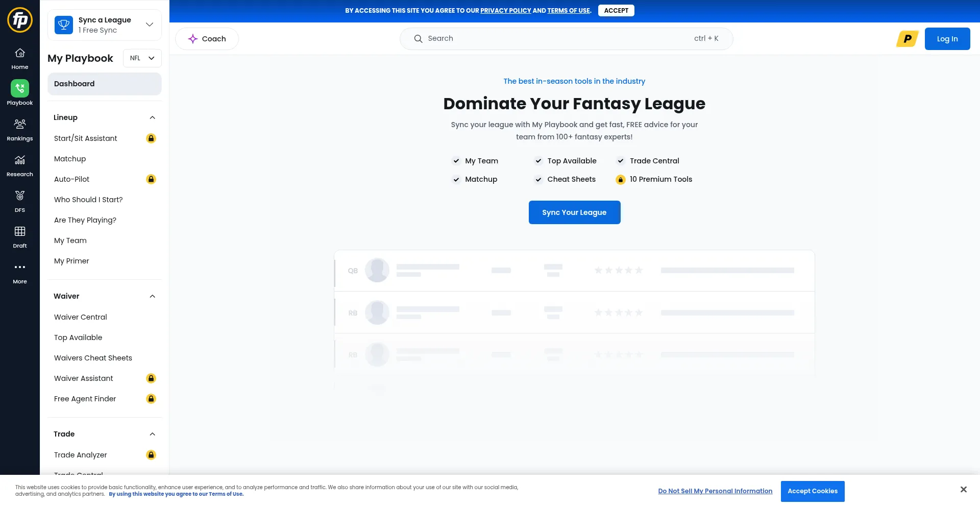Click lock icon beside Auto-Pilot
The width and height of the screenshot is (980, 507).
tap(151, 179)
